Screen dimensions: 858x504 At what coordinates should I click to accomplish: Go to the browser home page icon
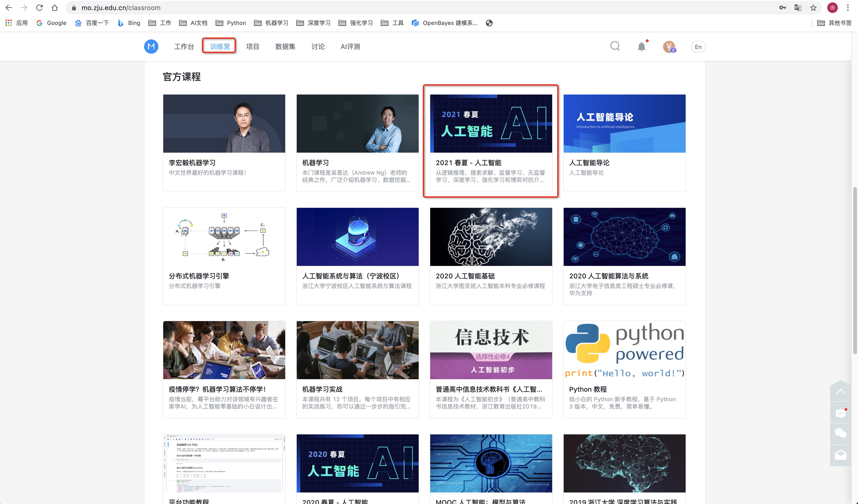point(54,7)
